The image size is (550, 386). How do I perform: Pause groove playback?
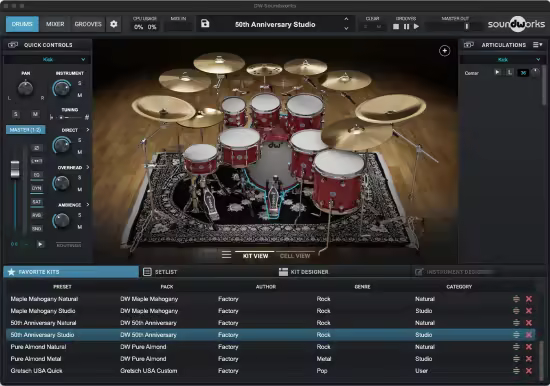[406, 26]
